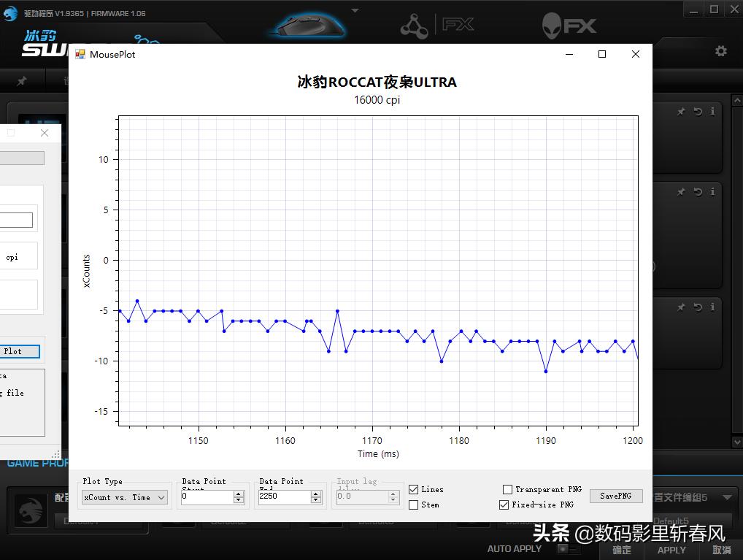Open the Alienware FX icon

569,26
